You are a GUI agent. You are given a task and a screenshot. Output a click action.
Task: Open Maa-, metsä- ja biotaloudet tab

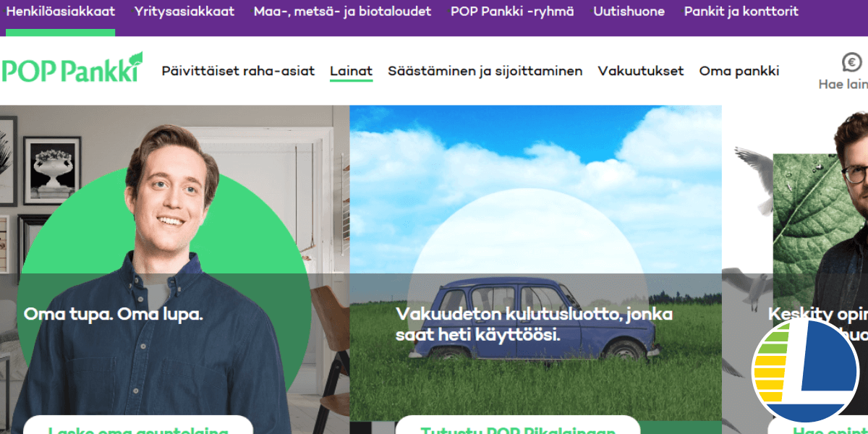(342, 12)
